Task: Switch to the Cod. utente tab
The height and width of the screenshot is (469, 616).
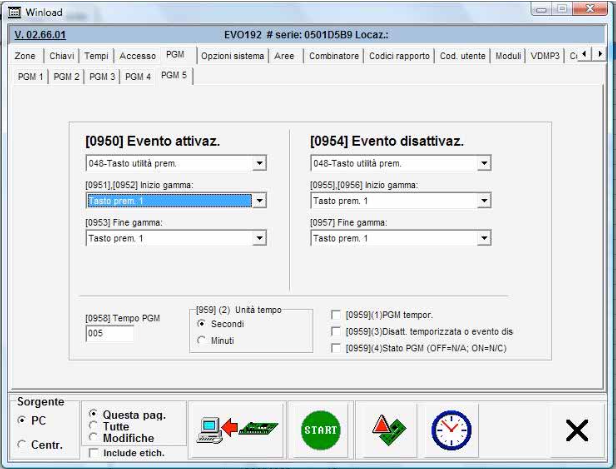Action: [x=462, y=56]
